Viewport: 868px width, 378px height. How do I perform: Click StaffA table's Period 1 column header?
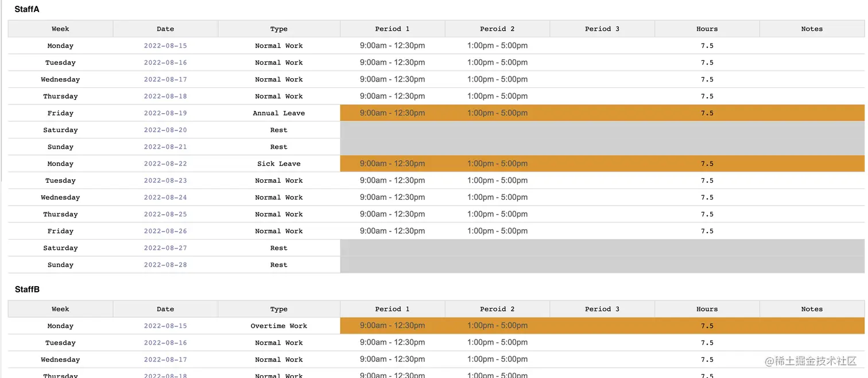pos(392,29)
